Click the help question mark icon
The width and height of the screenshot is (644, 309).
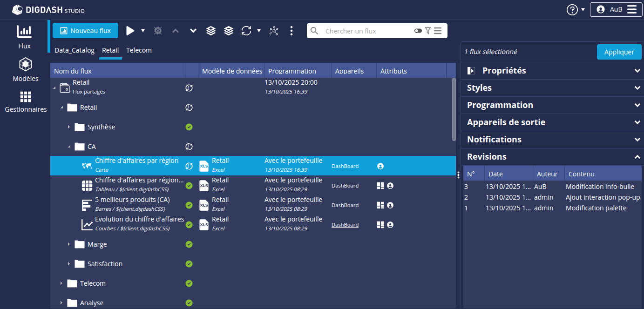pyautogui.click(x=572, y=9)
